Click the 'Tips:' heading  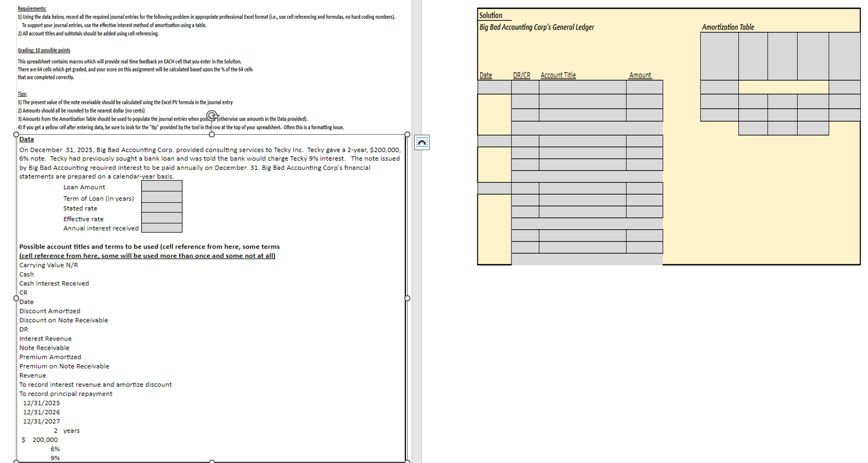click(x=22, y=94)
